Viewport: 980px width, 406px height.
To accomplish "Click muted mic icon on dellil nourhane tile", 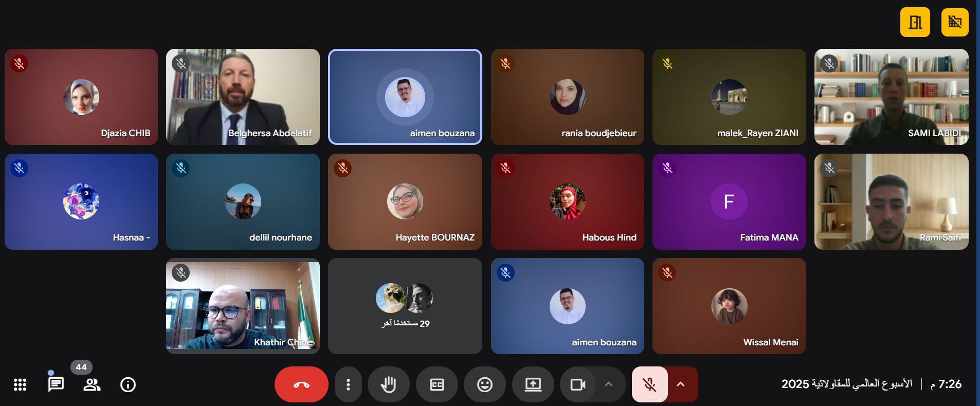I will pyautogui.click(x=181, y=168).
